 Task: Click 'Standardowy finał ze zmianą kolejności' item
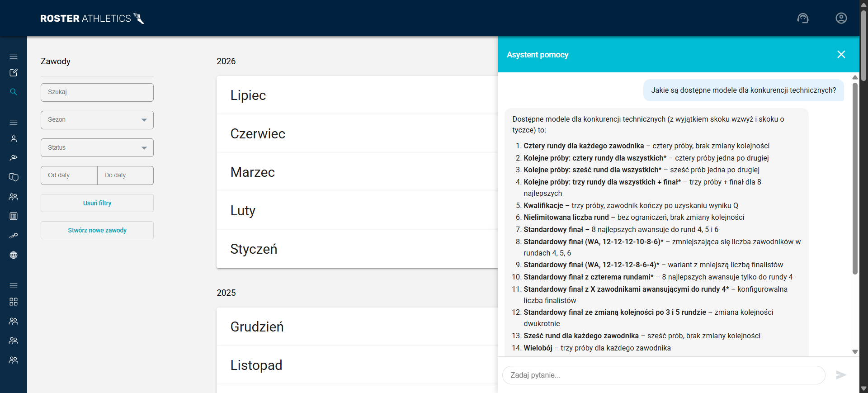coord(648,318)
